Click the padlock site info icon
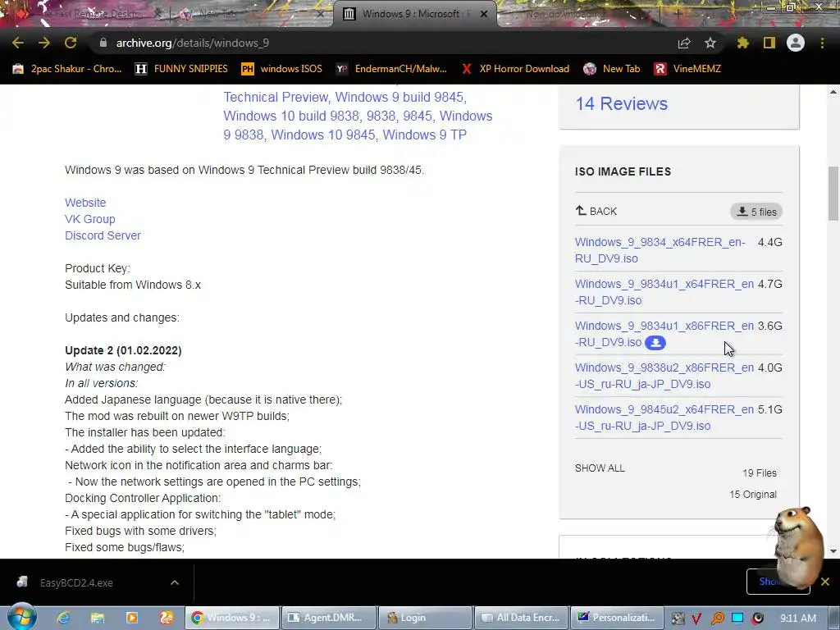 point(103,43)
